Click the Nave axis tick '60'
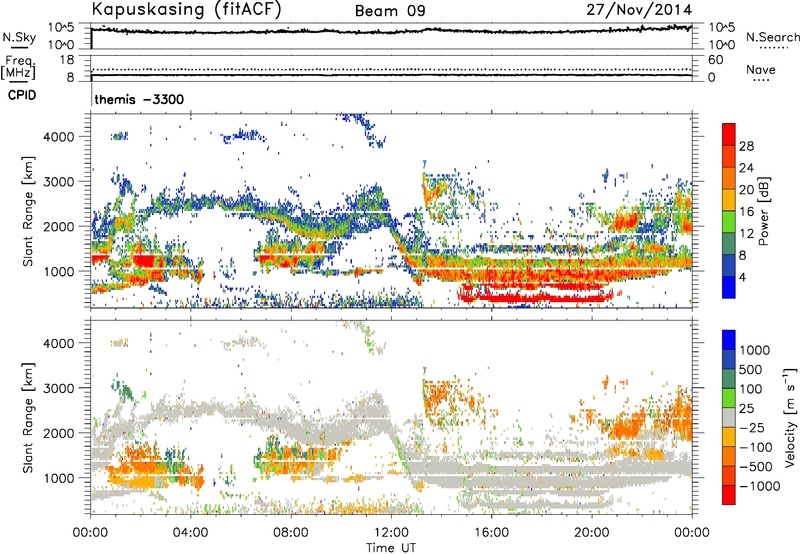 (x=715, y=60)
